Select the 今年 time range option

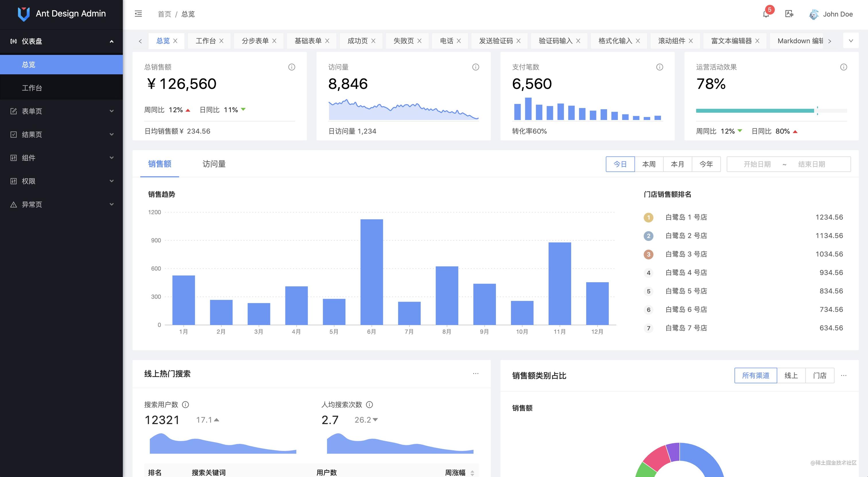[x=706, y=164]
